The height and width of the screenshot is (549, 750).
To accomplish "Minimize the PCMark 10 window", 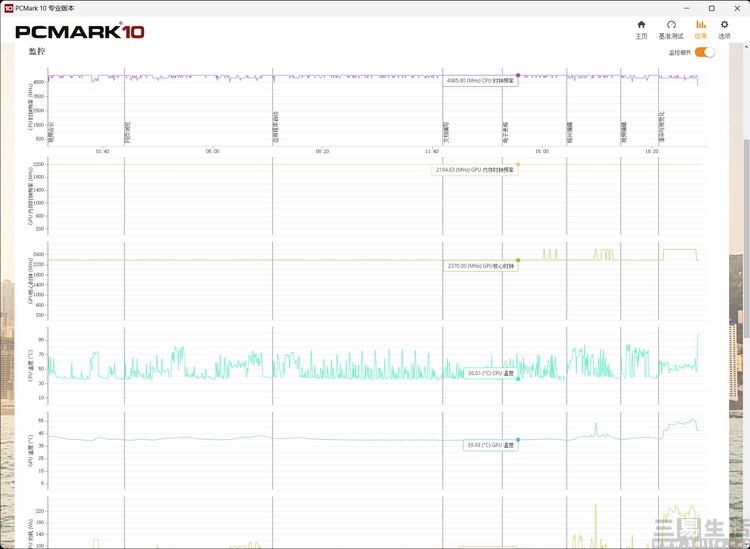I will (x=686, y=8).
